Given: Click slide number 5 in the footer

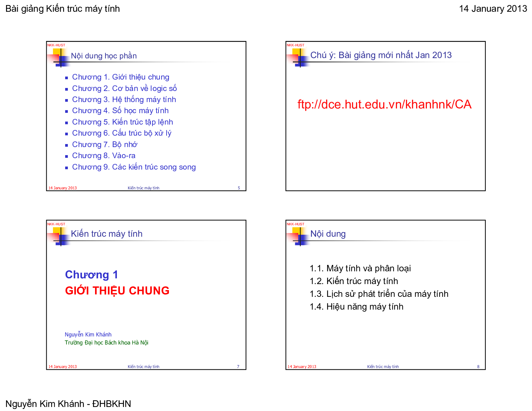Looking at the screenshot, I should (239, 188).
